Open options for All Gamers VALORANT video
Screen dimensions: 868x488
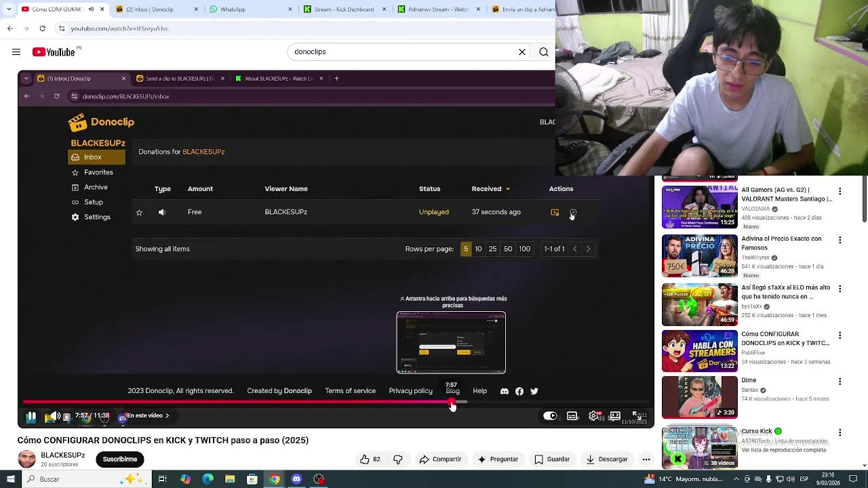(x=840, y=192)
